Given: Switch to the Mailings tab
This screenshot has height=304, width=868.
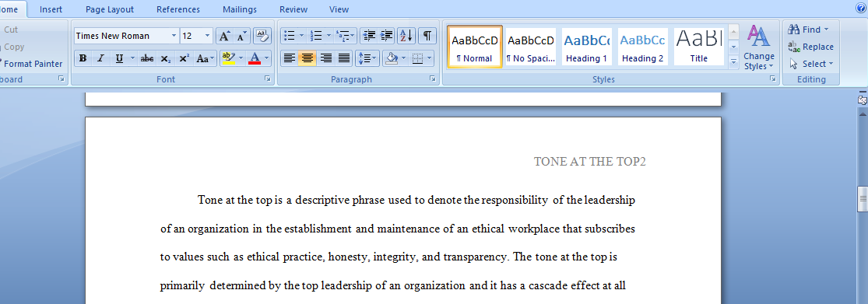Looking at the screenshot, I should click(240, 9).
